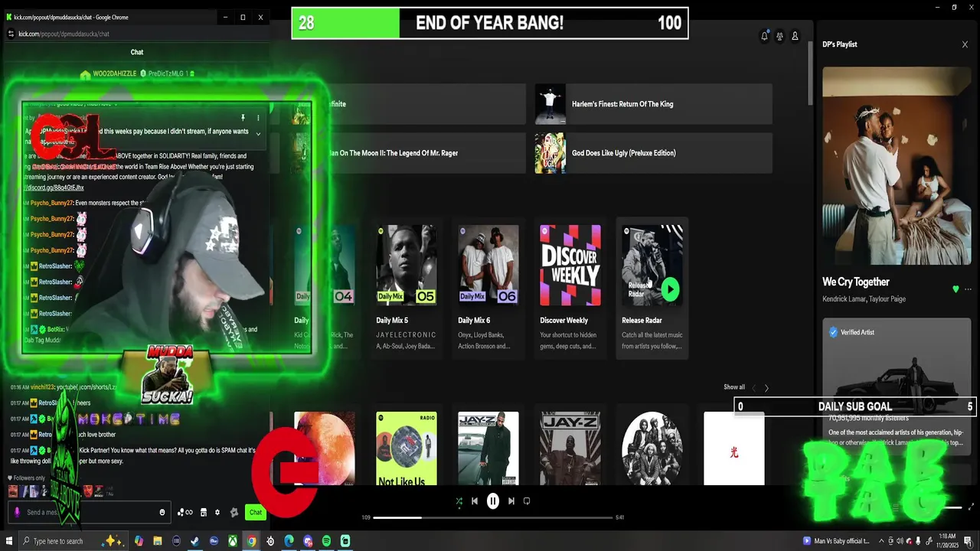Viewport: 980px width, 551px height.
Task: Close the DP's Playlist panel
Action: (x=965, y=44)
